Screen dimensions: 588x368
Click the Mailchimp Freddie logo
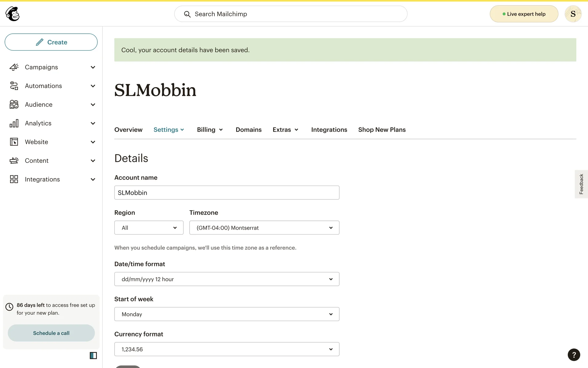coord(13,14)
